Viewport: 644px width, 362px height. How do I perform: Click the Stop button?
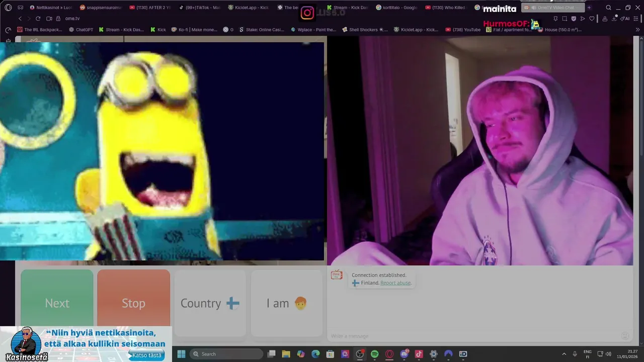pos(133,303)
